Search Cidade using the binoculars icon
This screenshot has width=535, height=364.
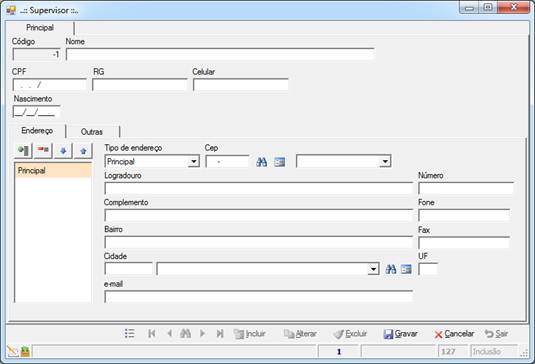(x=391, y=269)
